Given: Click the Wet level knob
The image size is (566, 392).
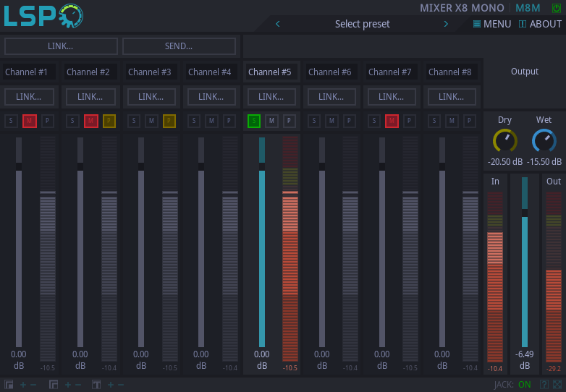Looking at the screenshot, I should click(x=544, y=141).
